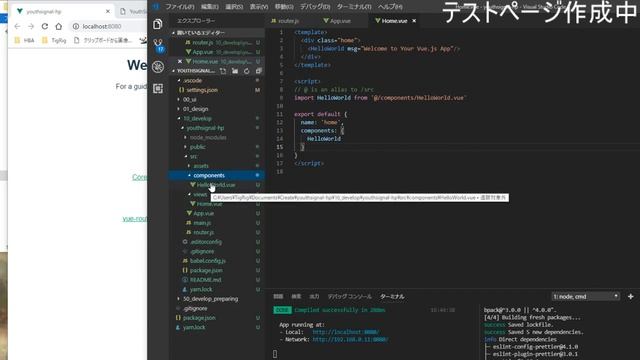Screen dimensions: 640x360
Task: Open the 移動 menu
Action: (284, 7)
